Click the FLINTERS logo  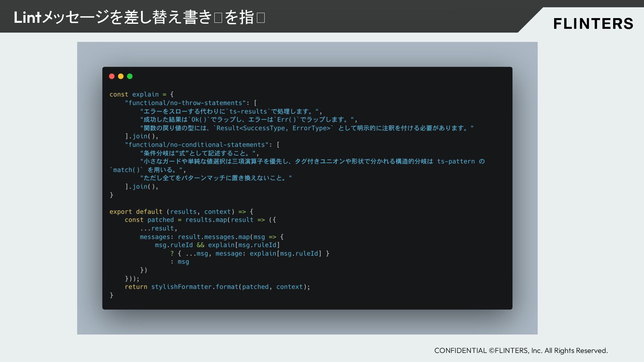click(593, 24)
